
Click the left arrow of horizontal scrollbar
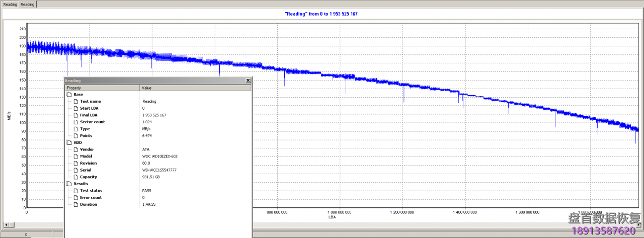6,224
